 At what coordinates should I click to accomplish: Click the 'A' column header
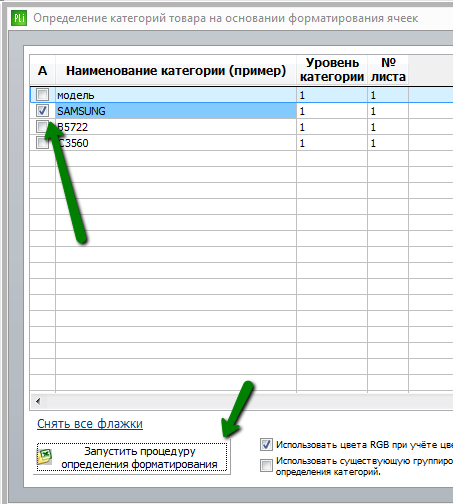[x=43, y=71]
